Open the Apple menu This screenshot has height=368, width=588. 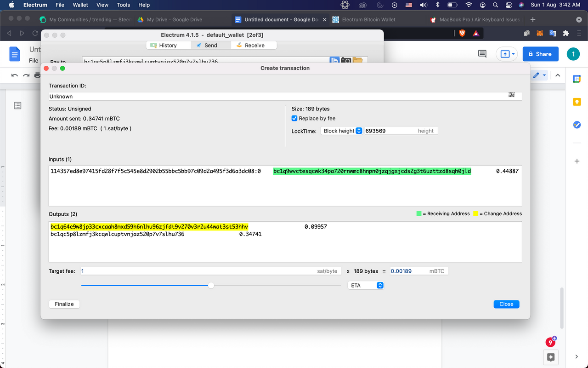click(11, 5)
